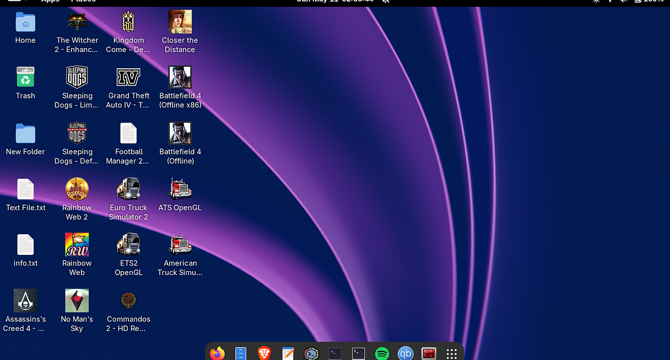Open the Home folder desktop icon
This screenshot has width=670, height=360.
(25, 22)
